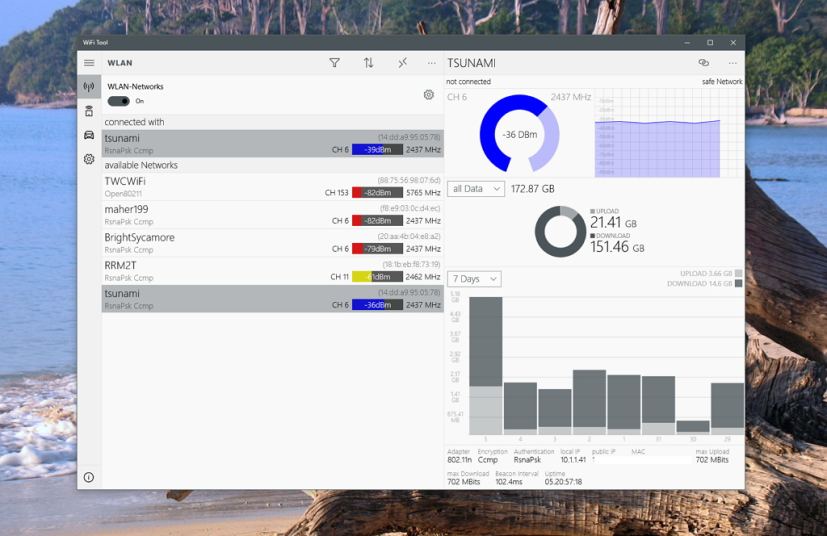Open the hamburger navigation menu
827x536 pixels.
[89, 63]
